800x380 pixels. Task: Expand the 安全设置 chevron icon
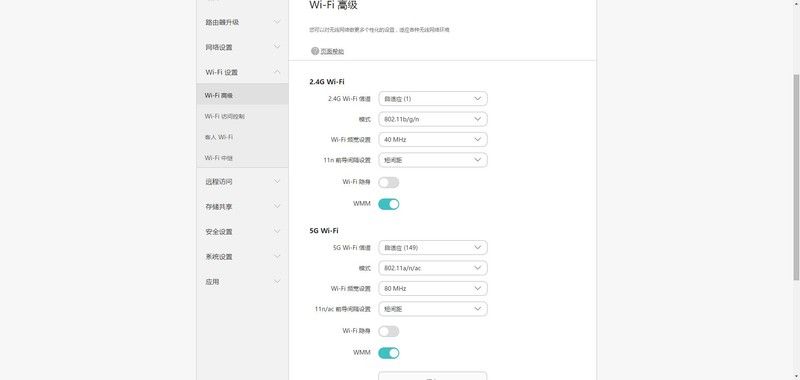[277, 231]
